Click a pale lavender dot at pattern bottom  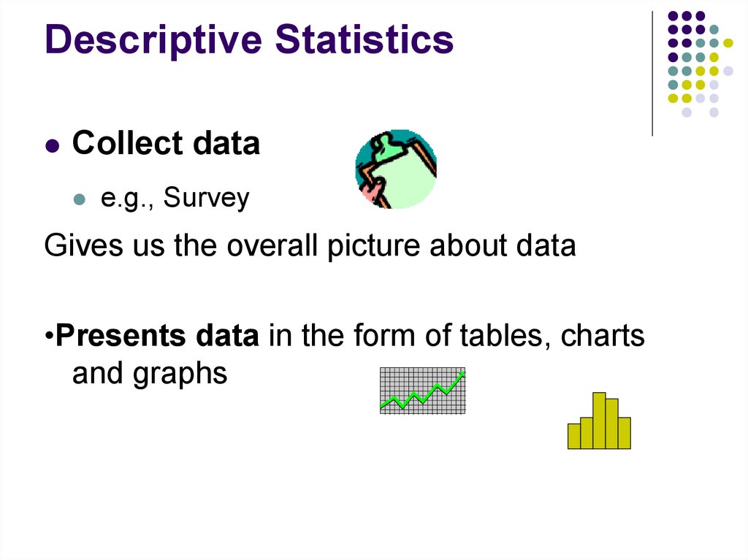coord(687,112)
